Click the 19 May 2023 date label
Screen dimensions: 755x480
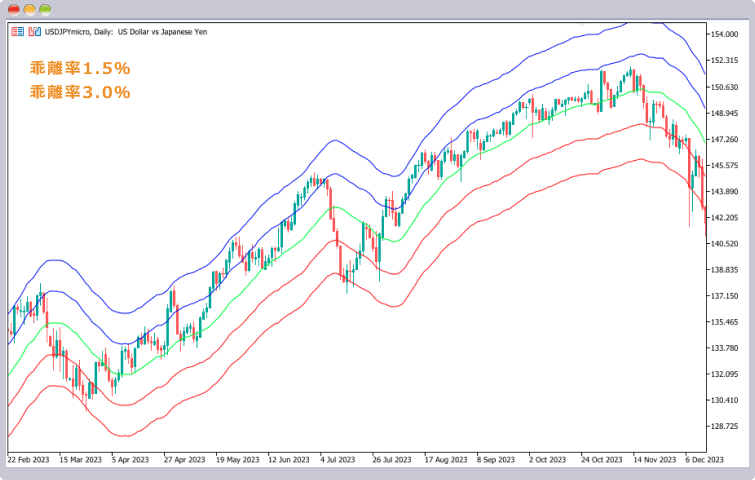[237, 460]
